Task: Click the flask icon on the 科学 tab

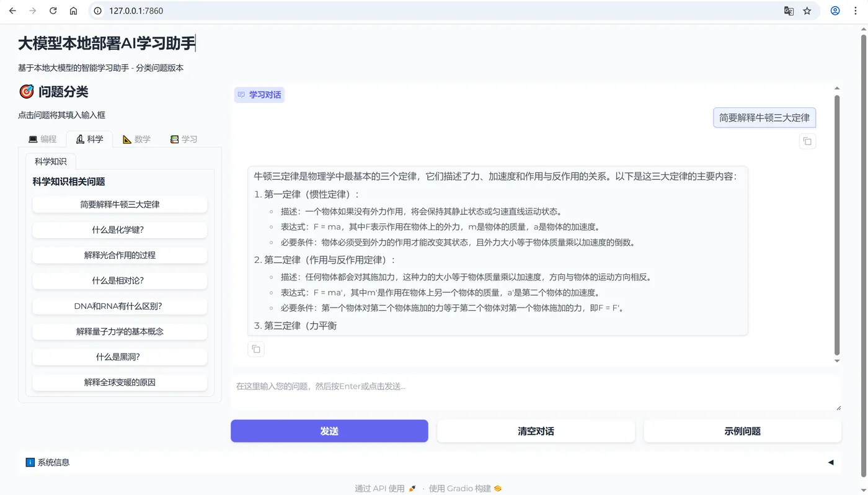Action: [x=80, y=139]
